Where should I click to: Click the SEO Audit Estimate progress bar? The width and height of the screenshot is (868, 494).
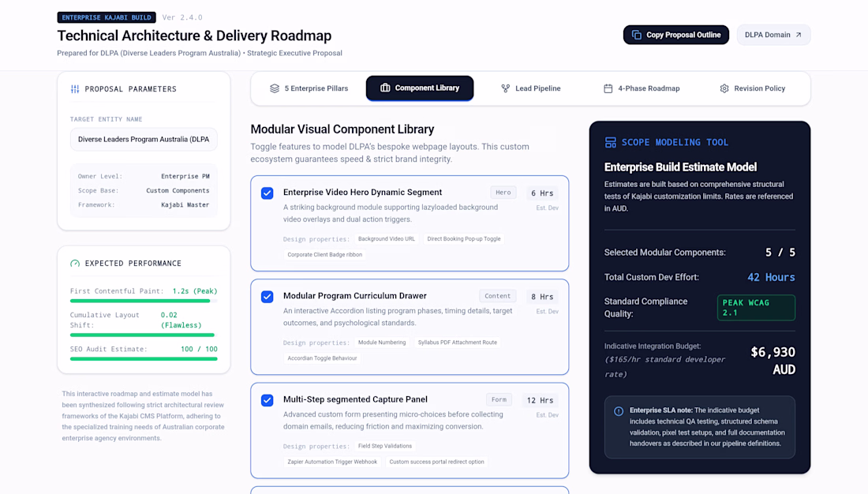coord(144,359)
